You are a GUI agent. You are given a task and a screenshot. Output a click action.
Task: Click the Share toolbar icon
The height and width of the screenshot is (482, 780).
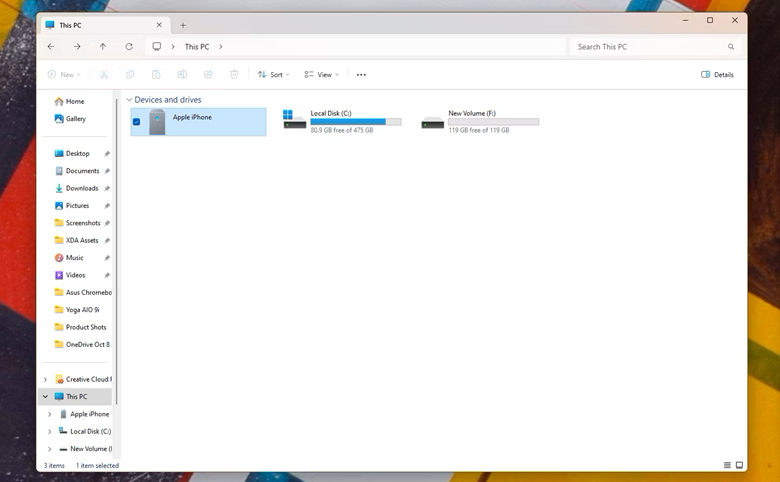pyautogui.click(x=208, y=75)
